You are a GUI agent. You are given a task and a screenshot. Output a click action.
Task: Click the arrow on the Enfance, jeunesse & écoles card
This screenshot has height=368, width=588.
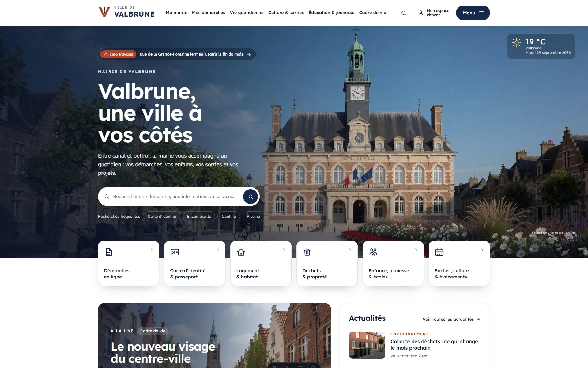point(415,250)
